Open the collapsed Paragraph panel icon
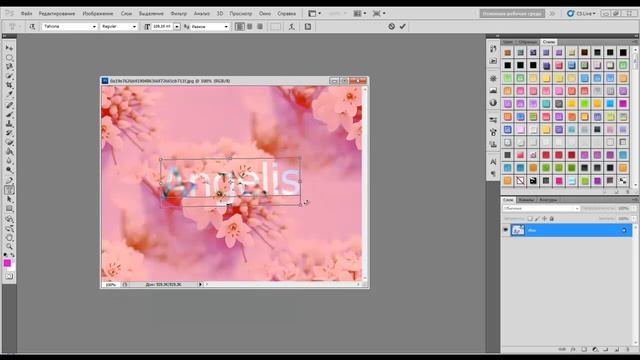 (493, 173)
